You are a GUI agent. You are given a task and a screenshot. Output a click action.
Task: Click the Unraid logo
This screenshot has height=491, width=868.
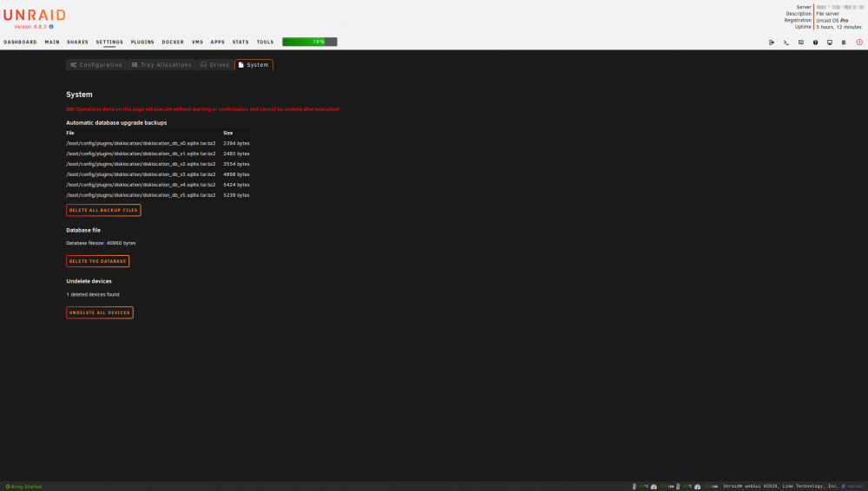pos(35,15)
